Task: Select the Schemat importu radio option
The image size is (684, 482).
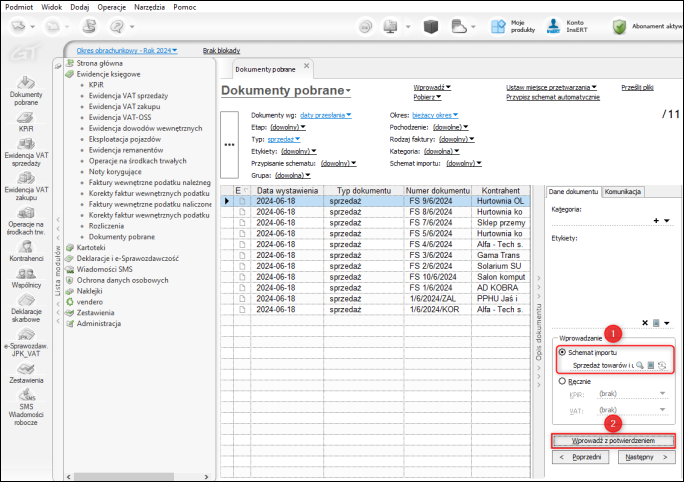Action: pos(560,353)
